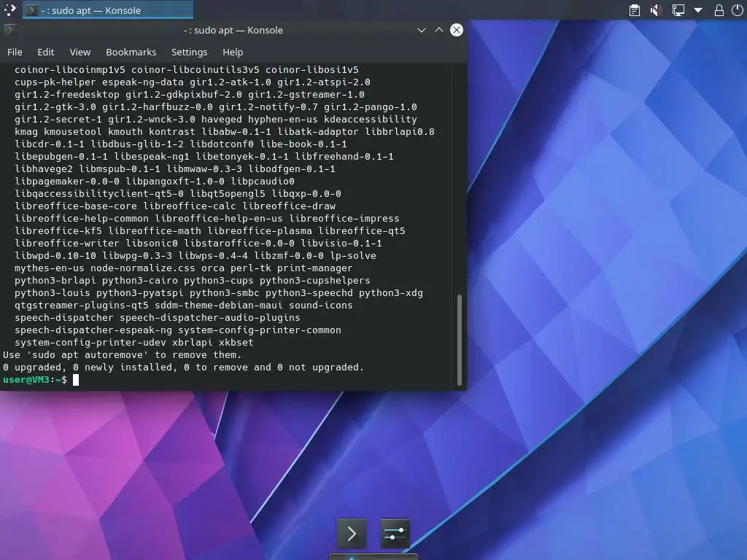This screenshot has height=560, width=747.
Task: Open the KDE application launcher icon
Action: click(9, 9)
